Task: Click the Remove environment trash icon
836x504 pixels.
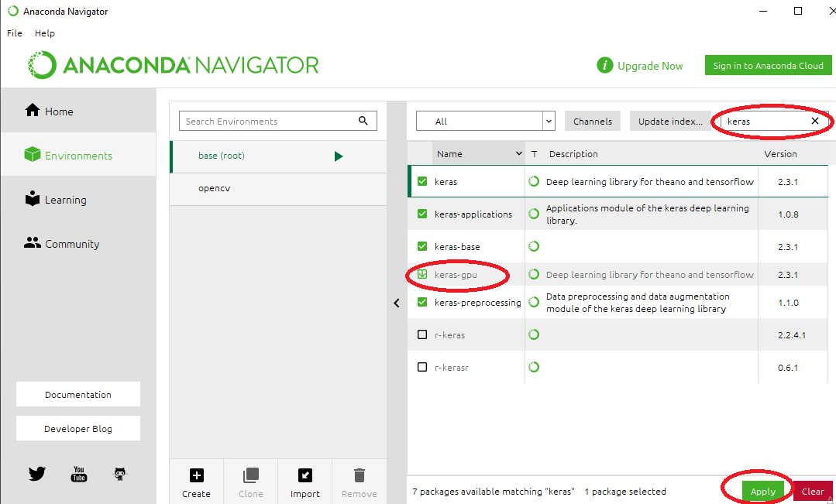Action: [360, 475]
